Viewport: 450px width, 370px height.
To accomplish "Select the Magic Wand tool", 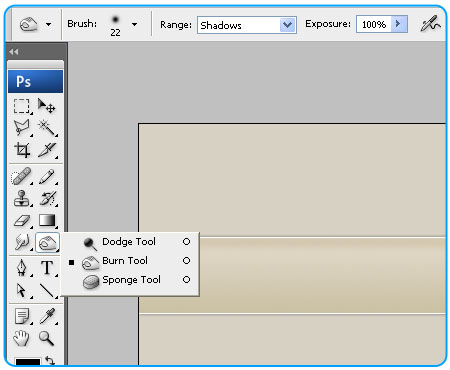I will tap(47, 128).
